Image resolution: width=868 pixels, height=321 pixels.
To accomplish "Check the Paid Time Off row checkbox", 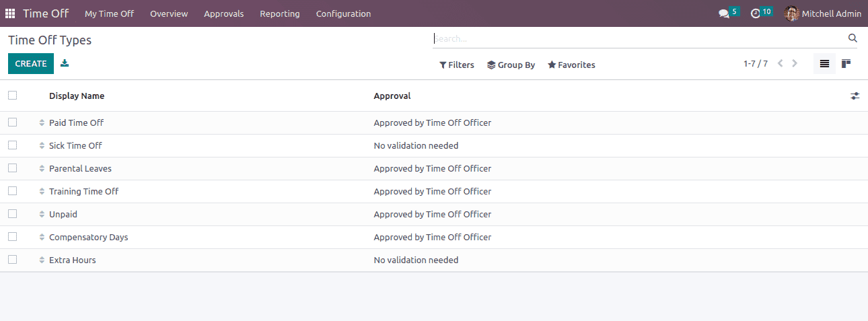I will pyautogui.click(x=12, y=122).
